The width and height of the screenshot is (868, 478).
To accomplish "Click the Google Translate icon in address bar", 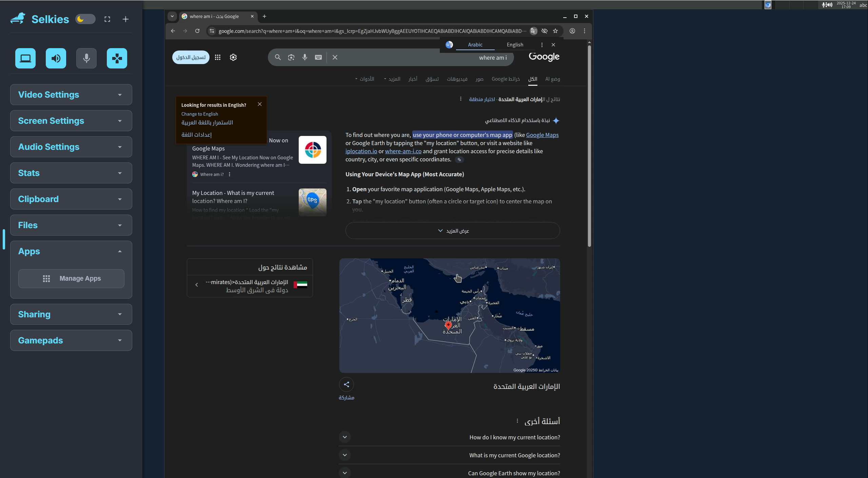I will tap(534, 31).
